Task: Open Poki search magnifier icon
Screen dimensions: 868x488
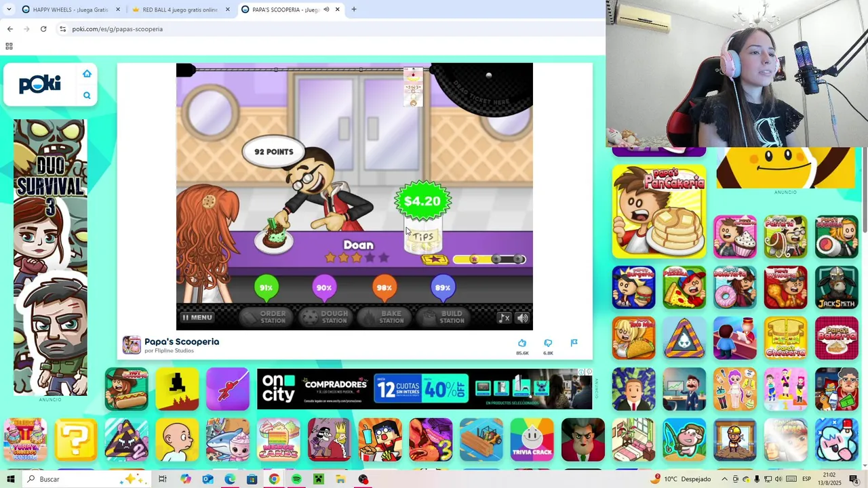Action: point(87,96)
